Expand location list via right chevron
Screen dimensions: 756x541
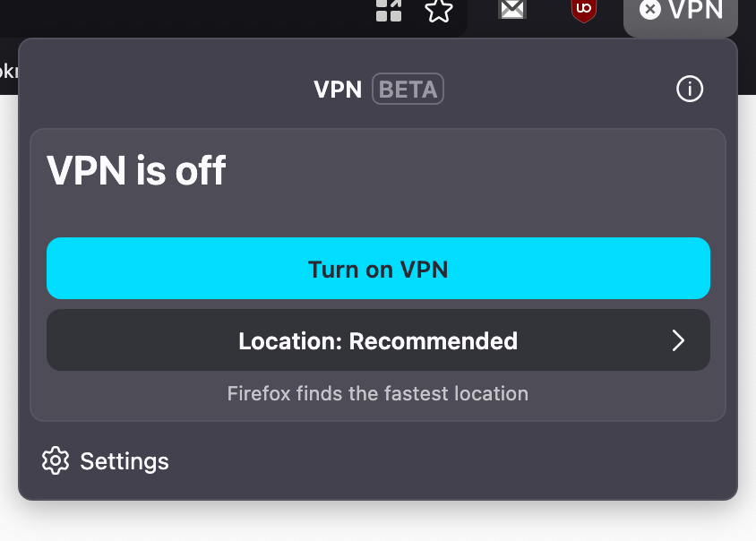click(x=678, y=340)
